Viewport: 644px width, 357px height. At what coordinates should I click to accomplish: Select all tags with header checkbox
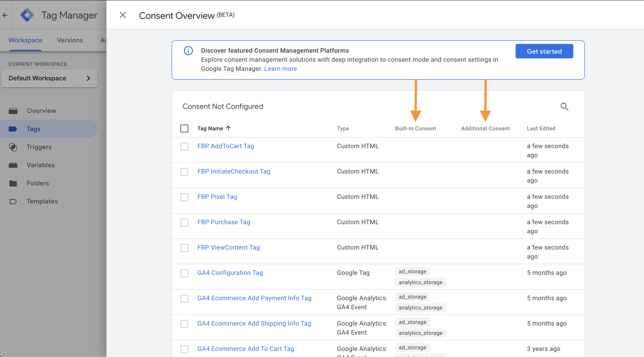184,129
